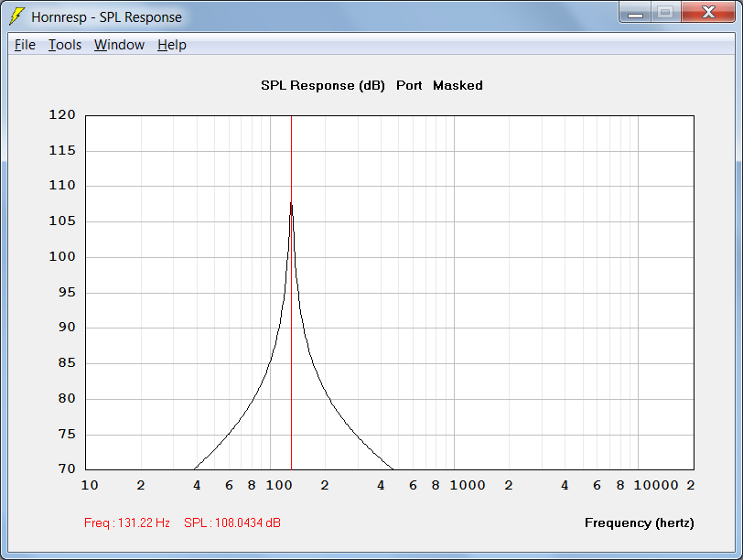Image resolution: width=743 pixels, height=560 pixels.
Task: Click the 10 Hz x-axis label
Action: [90, 485]
